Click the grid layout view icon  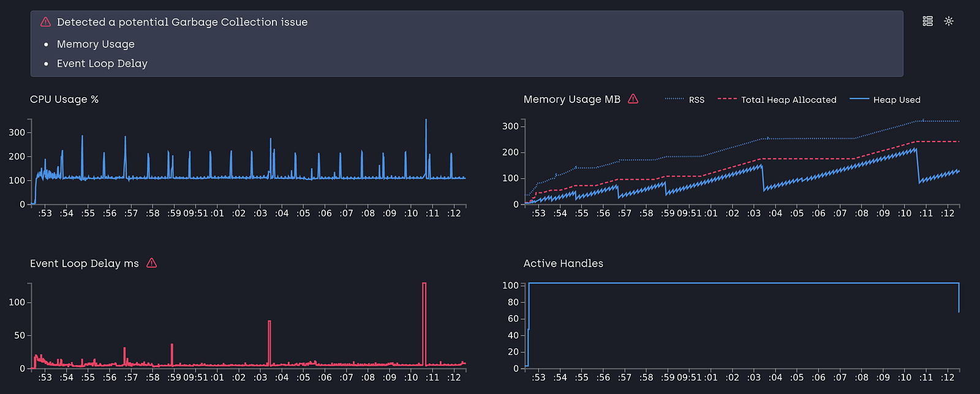point(928,21)
